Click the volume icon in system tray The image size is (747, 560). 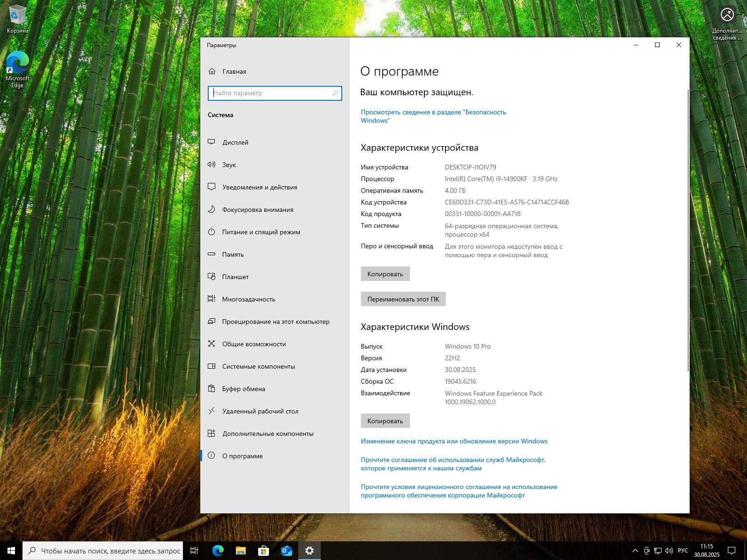pyautogui.click(x=669, y=551)
